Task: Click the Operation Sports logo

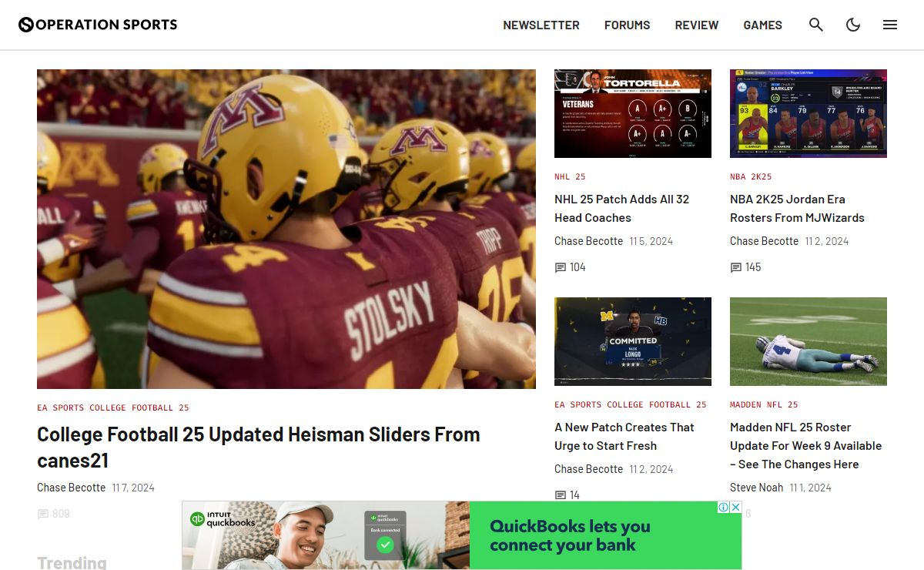Action: point(98,25)
